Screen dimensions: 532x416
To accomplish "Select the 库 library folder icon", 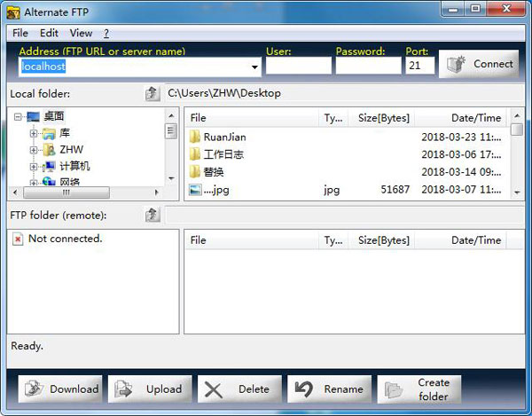I will [x=49, y=134].
